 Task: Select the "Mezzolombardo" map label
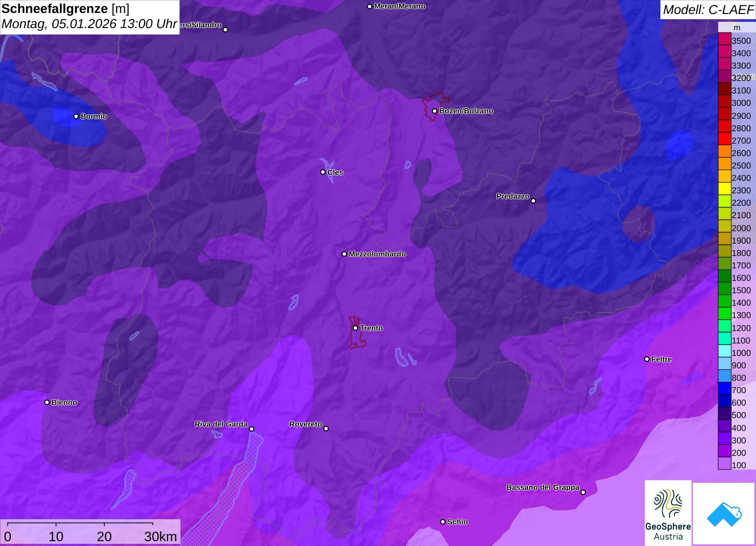(377, 254)
